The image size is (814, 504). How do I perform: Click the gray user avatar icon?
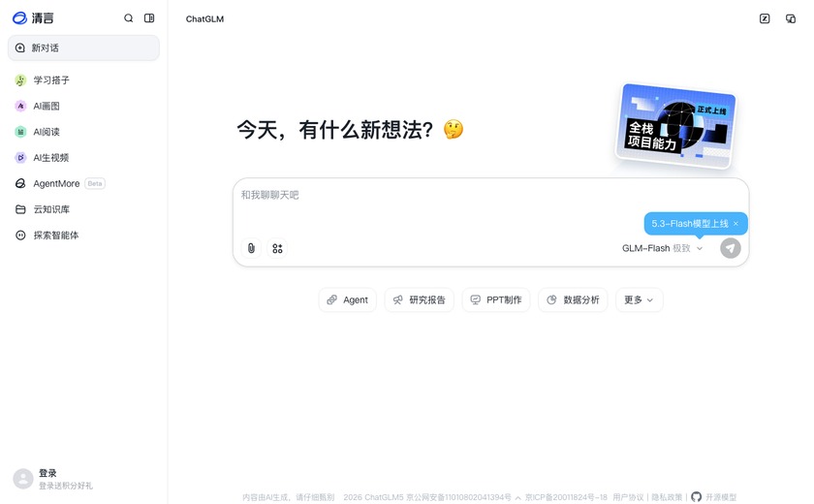pos(23,479)
